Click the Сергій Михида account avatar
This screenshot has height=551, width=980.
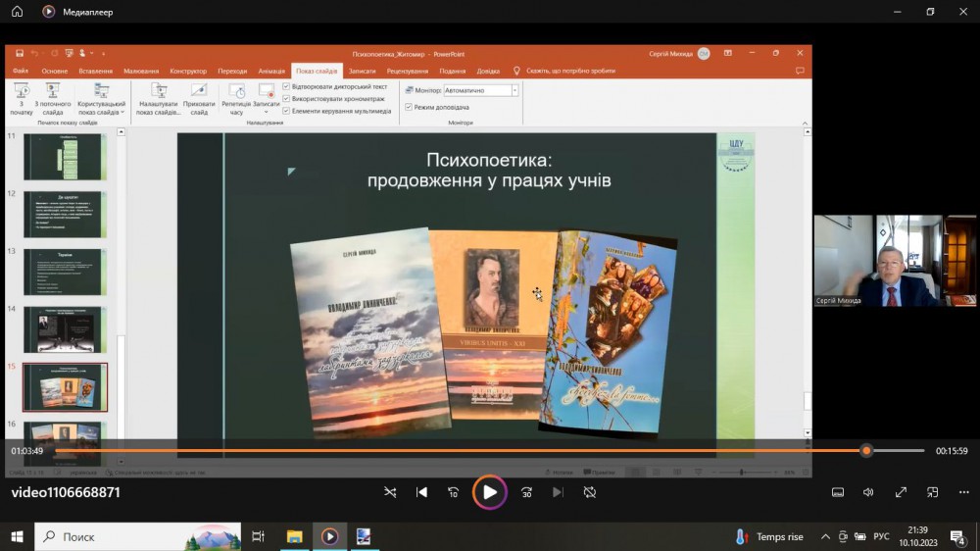(x=704, y=54)
